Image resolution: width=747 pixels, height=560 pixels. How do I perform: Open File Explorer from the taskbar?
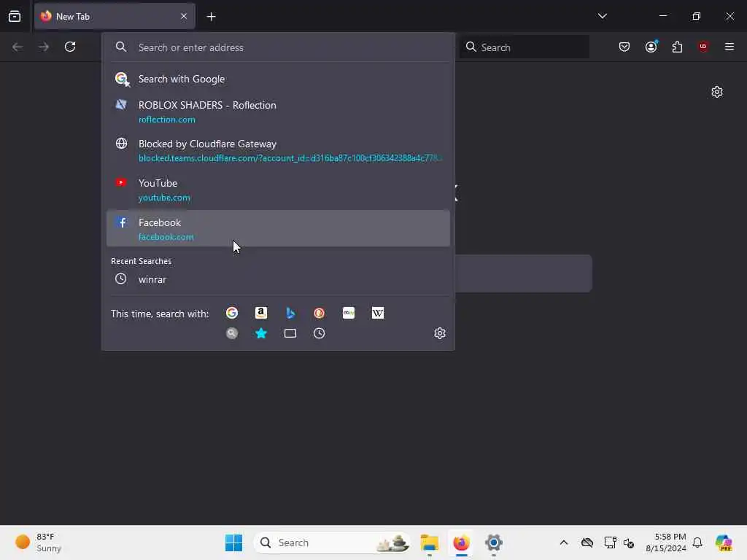[x=429, y=542]
